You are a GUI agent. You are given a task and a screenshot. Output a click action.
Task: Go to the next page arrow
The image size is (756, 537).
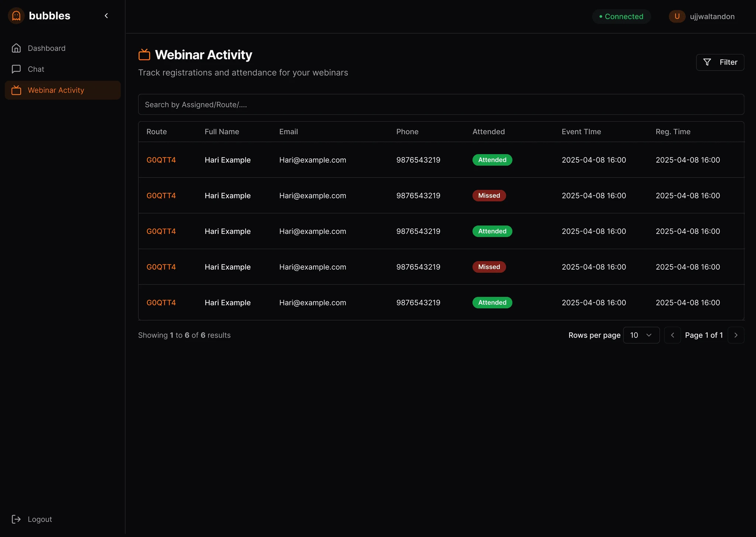pyautogui.click(x=736, y=335)
